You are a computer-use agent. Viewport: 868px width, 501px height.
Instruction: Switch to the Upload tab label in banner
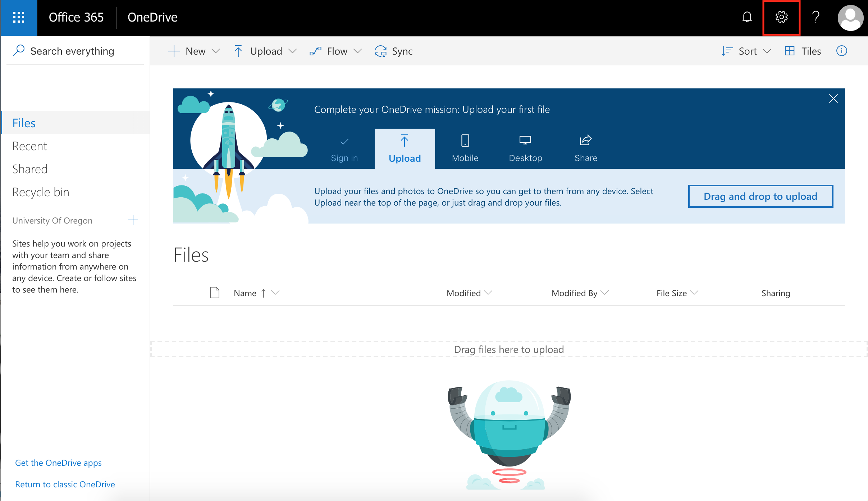[405, 158]
